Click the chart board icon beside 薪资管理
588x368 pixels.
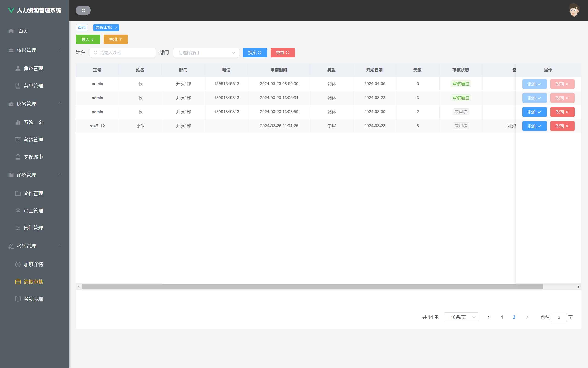[18, 139]
